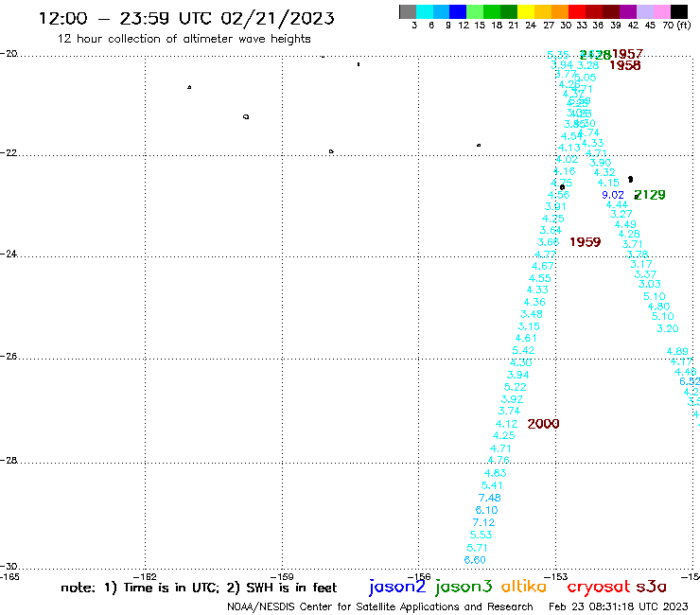This screenshot has width=700, height=615.
Task: Click the '4.83' wave height reading
Action: (496, 473)
